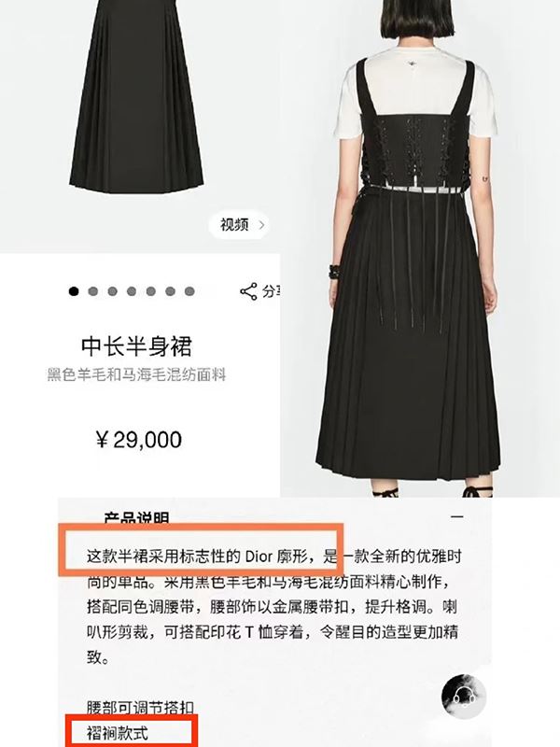Image resolution: width=560 pixels, height=747 pixels.
Task: Click the 腰部可调节搭扣 detail line
Action: coord(140,708)
